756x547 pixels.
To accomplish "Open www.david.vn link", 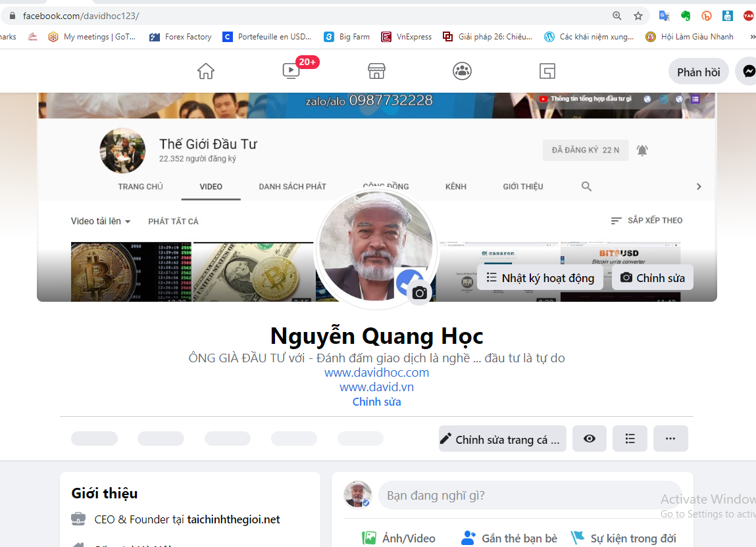I will click(376, 387).
